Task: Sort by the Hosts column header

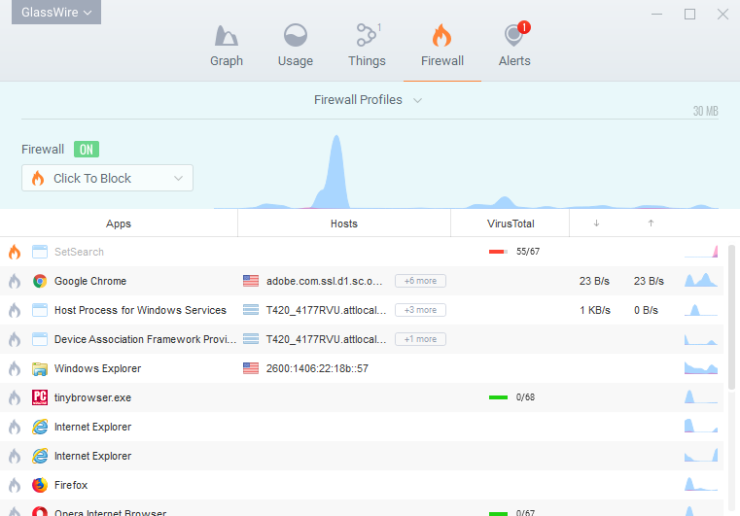Action: point(344,224)
